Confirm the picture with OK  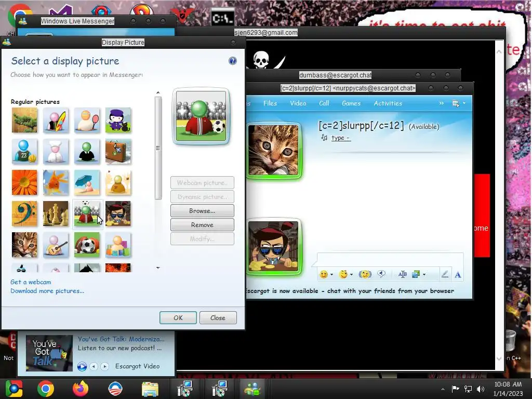(x=178, y=317)
